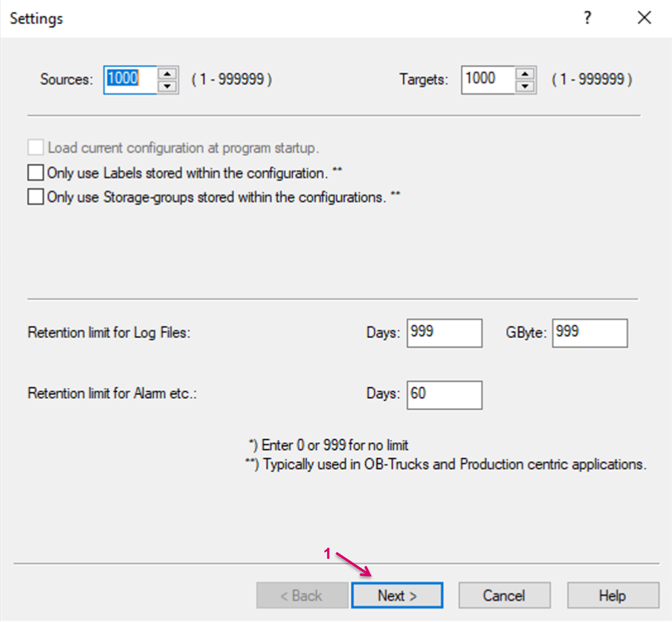Screen dimensions: 672x622
Task: Toggle 'Load current configuration at program startup' checkbox
Action: (36, 147)
